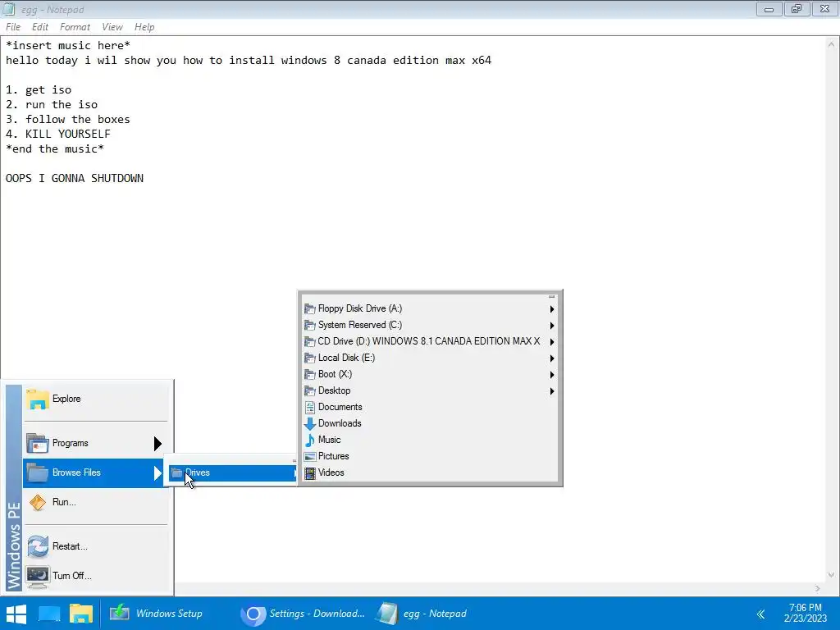This screenshot has width=840, height=630.
Task: Open the Notepad View menu
Action: pos(112,27)
